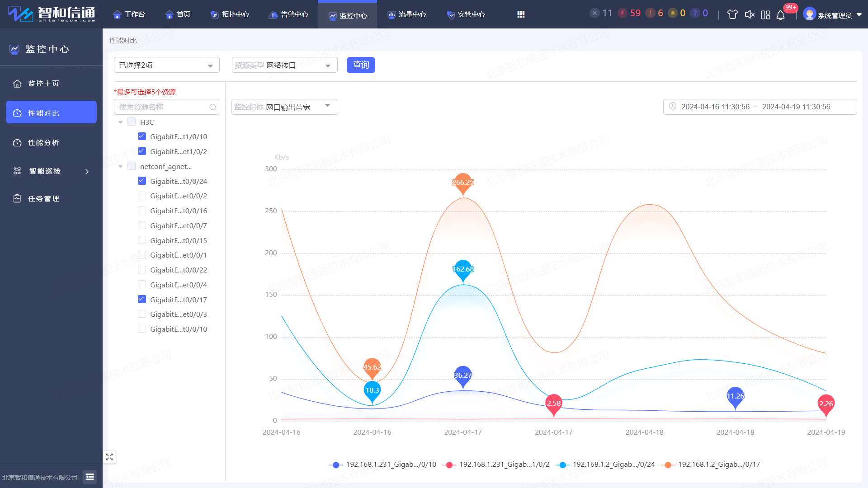Collapse the netconf_agnet tree node

point(121,167)
